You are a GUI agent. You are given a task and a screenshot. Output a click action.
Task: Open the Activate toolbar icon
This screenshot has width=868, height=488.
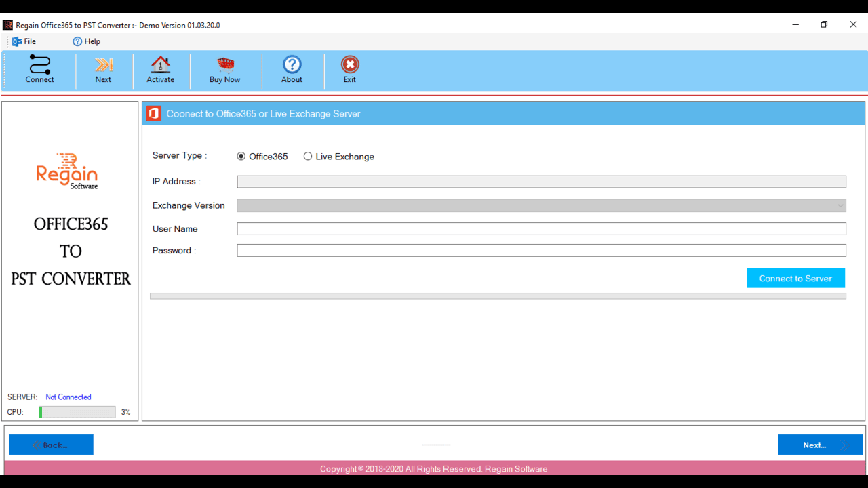[161, 64]
